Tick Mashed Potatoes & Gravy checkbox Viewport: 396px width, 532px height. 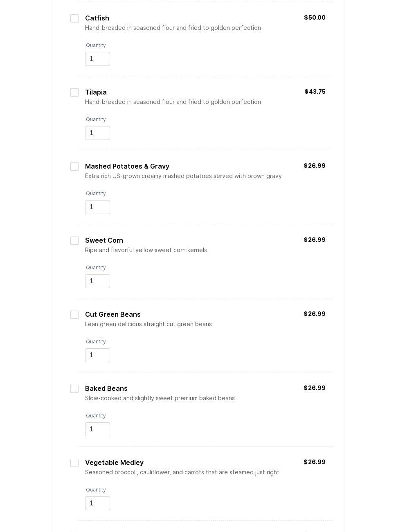(74, 167)
